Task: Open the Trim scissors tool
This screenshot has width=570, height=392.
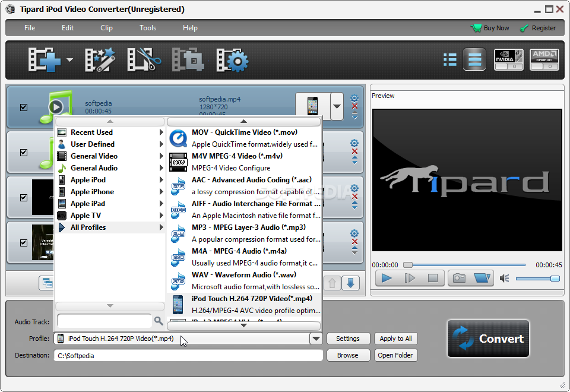Action: point(144,60)
